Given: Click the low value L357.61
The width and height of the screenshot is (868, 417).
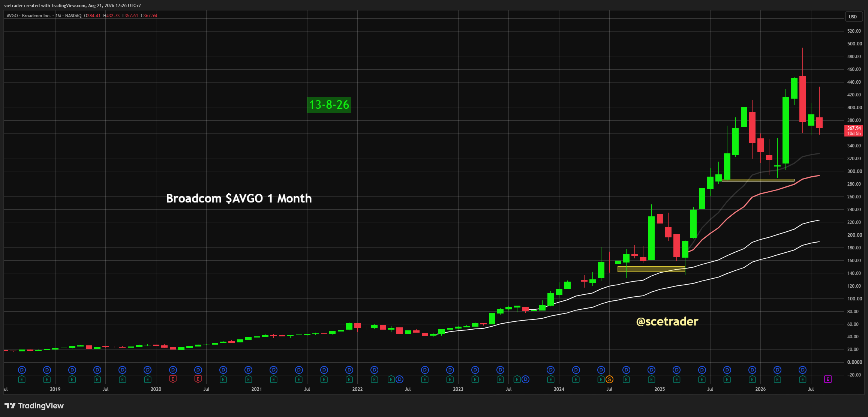Looking at the screenshot, I should [x=130, y=16].
